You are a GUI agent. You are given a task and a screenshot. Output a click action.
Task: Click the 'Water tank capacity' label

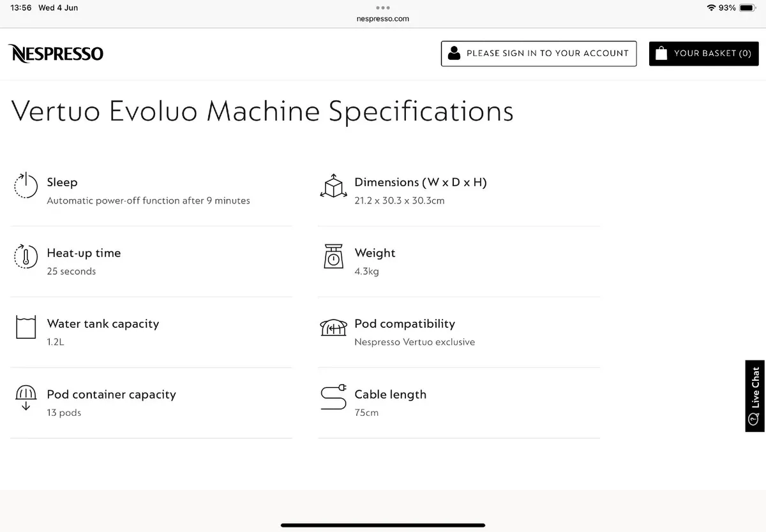[103, 324]
